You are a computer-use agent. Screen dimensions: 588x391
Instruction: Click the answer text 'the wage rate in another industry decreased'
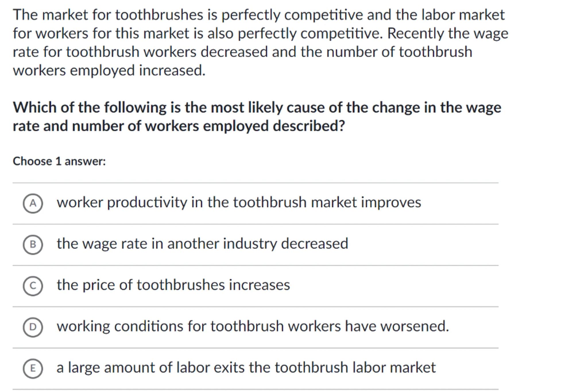coord(202,244)
